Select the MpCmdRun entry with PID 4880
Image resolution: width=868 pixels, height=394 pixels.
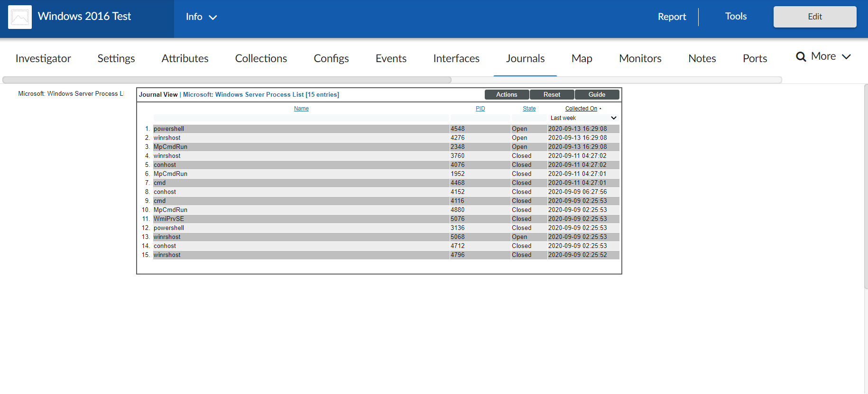pyautogui.click(x=386, y=210)
